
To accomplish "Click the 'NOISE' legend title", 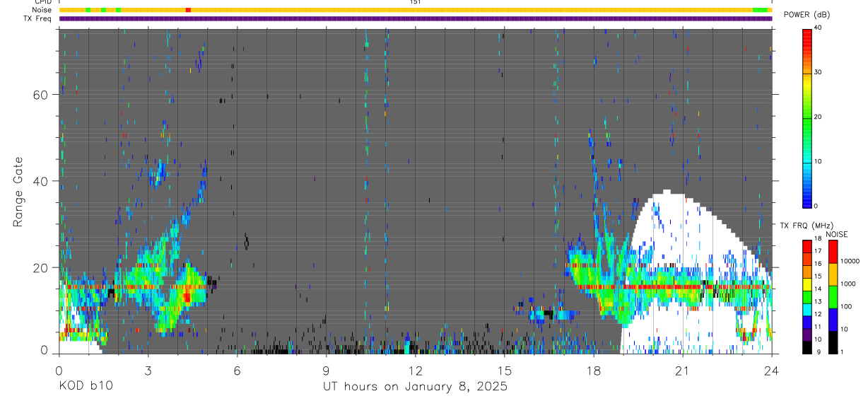I will click(836, 234).
